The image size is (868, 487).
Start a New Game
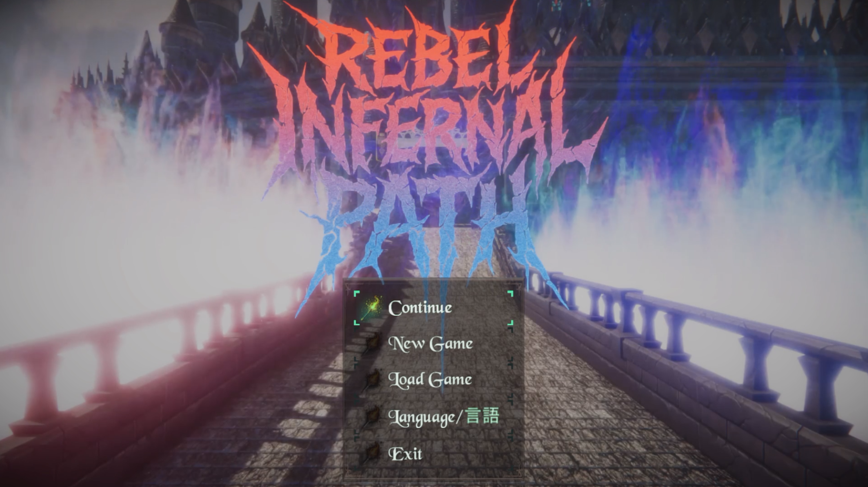coord(431,344)
